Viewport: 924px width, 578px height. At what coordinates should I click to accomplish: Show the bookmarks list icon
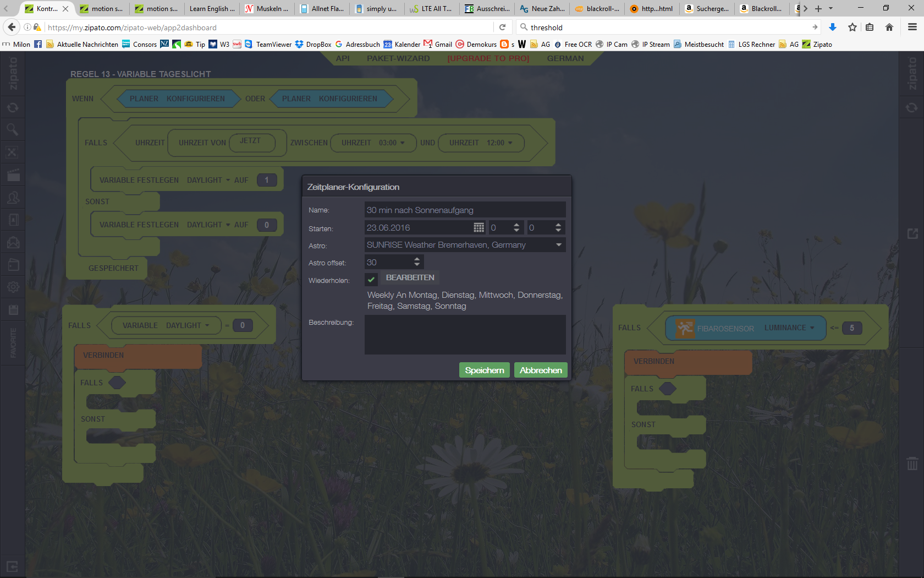tap(870, 28)
